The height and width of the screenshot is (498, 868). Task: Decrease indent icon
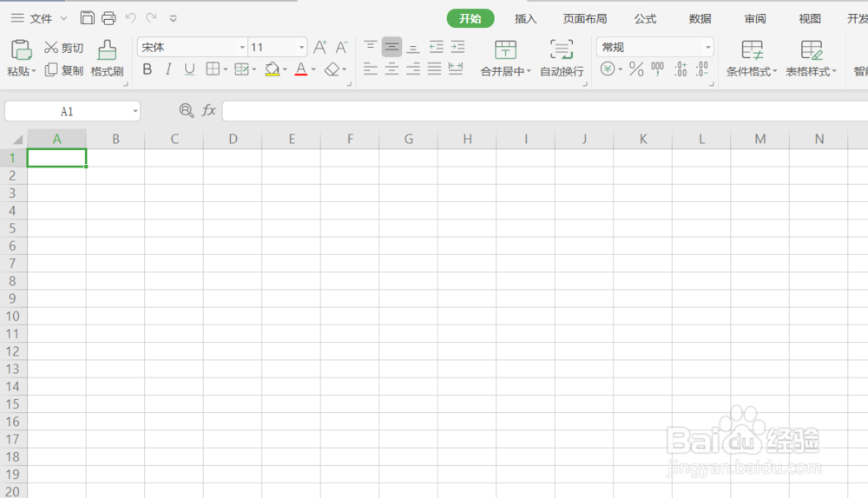click(437, 47)
